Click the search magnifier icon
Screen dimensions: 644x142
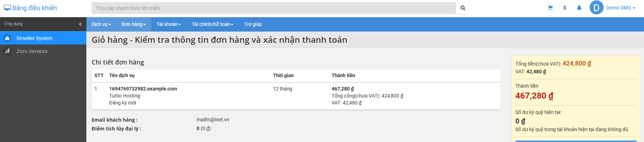463,8
